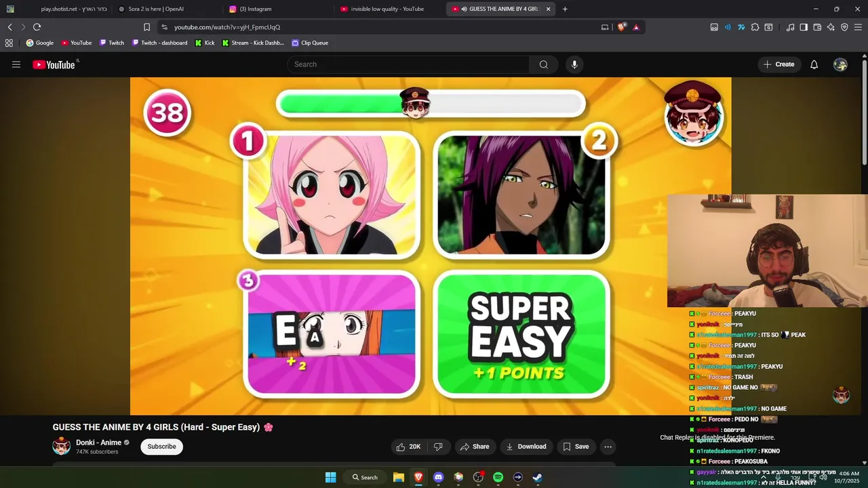
Task: Switch to the play.shotist.net tab
Action: click(x=58, y=9)
